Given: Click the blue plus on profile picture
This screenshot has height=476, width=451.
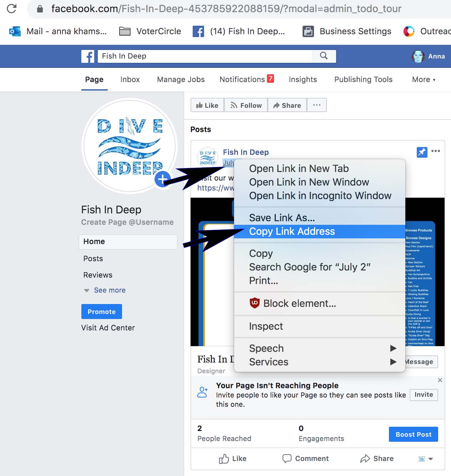Looking at the screenshot, I should tap(163, 179).
